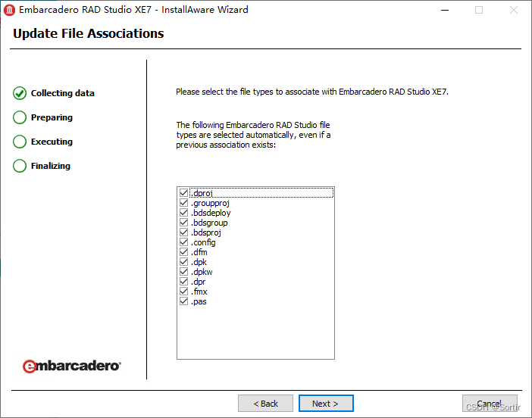This screenshot has height=418, width=532.
Task: Cancel the installation wizard
Action: click(490, 404)
